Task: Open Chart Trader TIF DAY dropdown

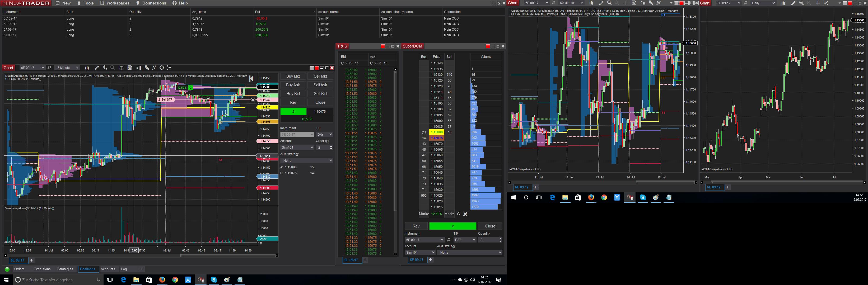Action: (324, 135)
